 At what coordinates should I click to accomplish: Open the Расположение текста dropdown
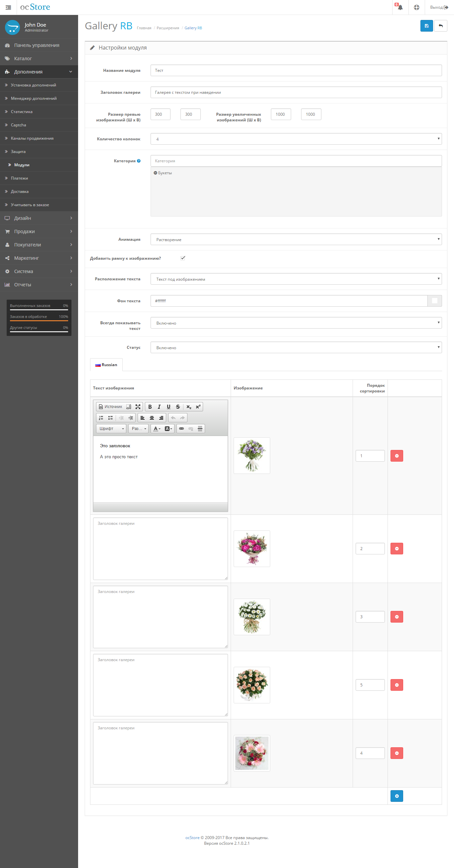click(x=296, y=279)
